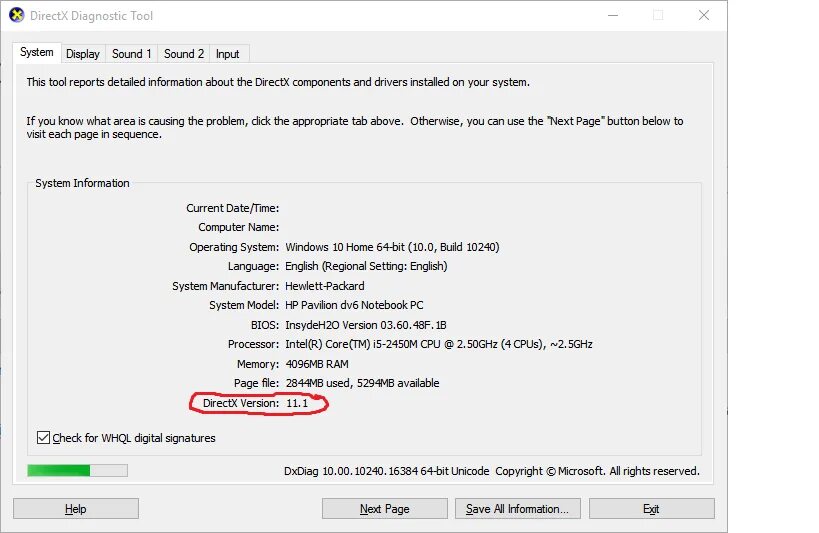The image size is (819, 533).
Task: Select the DirectX Version value 11.1
Action: tap(297, 403)
